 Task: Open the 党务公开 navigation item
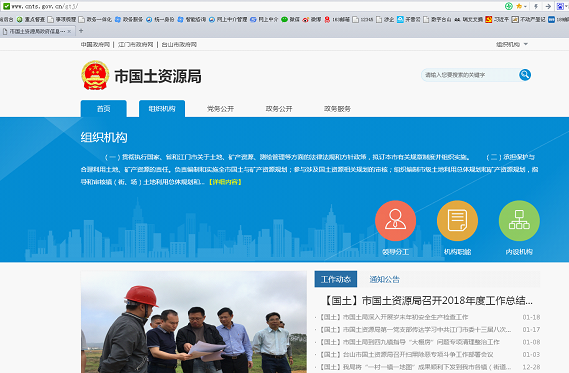pyautogui.click(x=220, y=108)
